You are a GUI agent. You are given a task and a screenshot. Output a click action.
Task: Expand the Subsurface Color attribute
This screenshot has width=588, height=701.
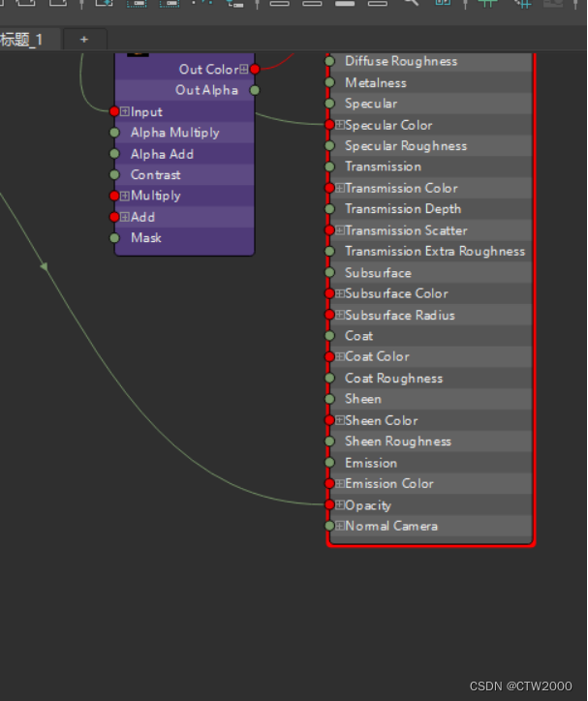click(340, 293)
